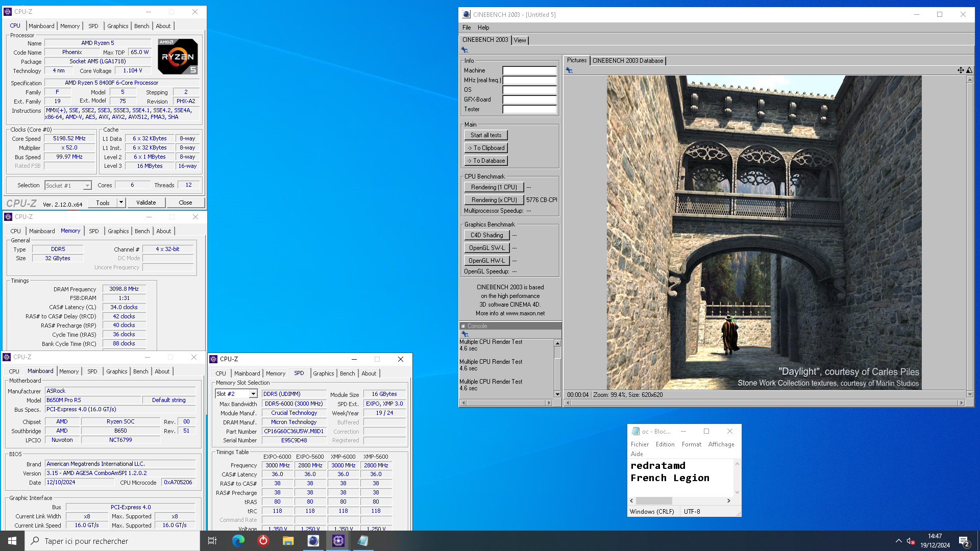Click the notepad icon in oc - Bloc title bar
980x551 pixels.
tap(635, 431)
